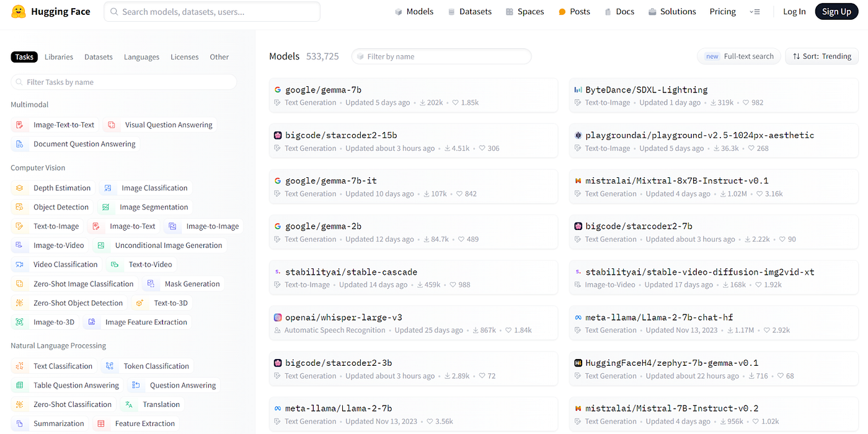The height and width of the screenshot is (434, 868).
Task: Expand the navbar more-options menu icon
Action: [755, 12]
